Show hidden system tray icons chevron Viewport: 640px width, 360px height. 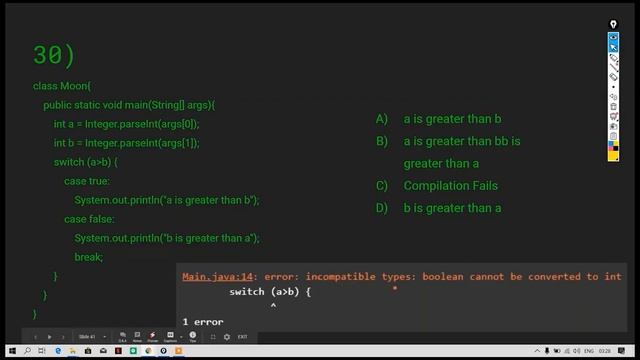click(537, 351)
